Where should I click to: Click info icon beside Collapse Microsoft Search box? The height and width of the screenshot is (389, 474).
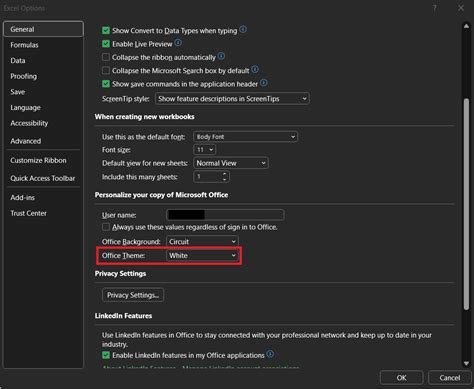click(255, 70)
